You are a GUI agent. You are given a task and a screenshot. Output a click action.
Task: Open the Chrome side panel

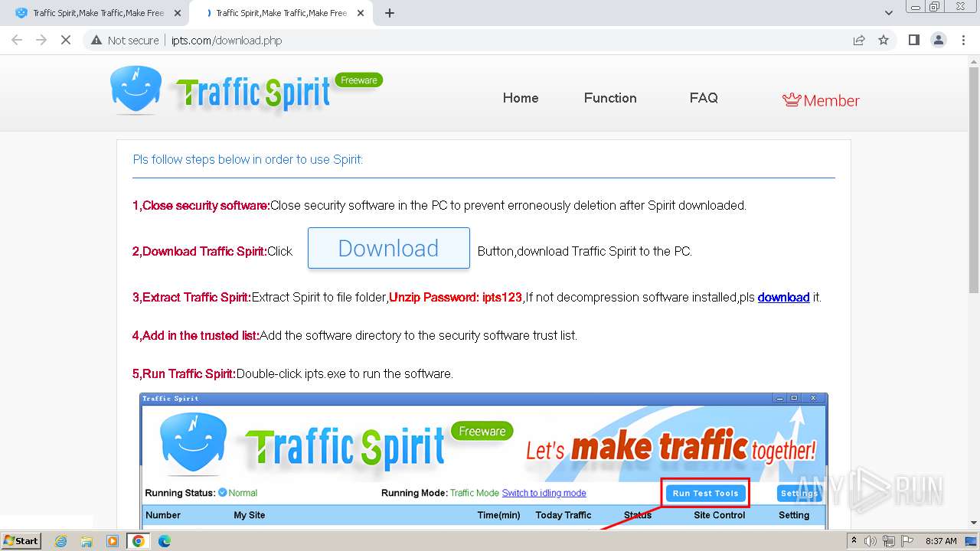coord(913,41)
